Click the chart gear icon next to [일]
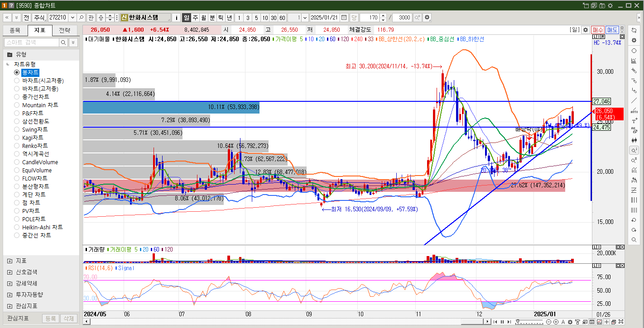The width and height of the screenshot is (644, 328). [x=586, y=30]
